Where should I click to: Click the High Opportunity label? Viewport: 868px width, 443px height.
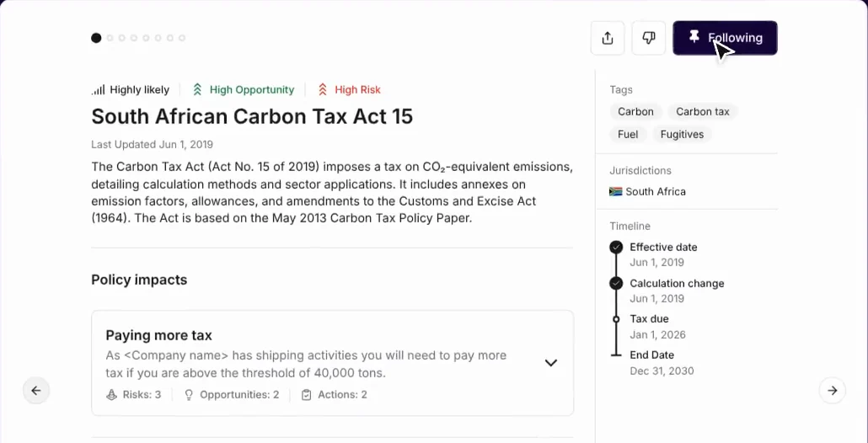pos(252,89)
